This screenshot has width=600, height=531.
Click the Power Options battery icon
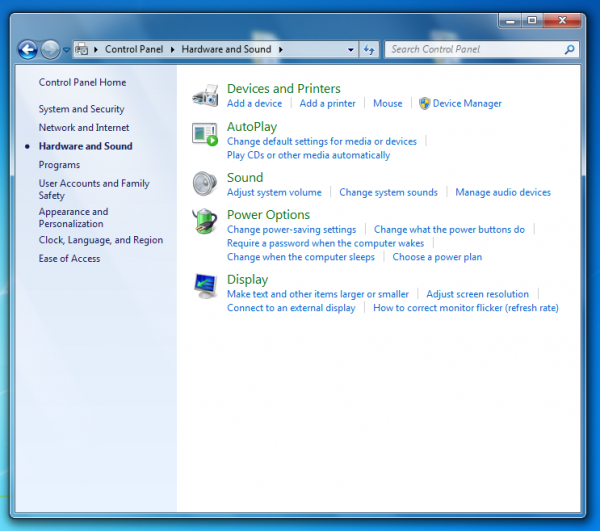(205, 221)
